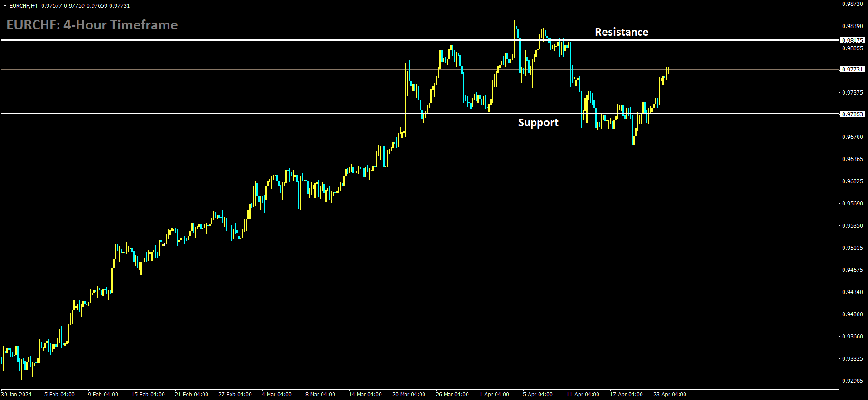Click the 15 Feb 04:00 time label
The image size is (868, 400).
pyautogui.click(x=148, y=394)
